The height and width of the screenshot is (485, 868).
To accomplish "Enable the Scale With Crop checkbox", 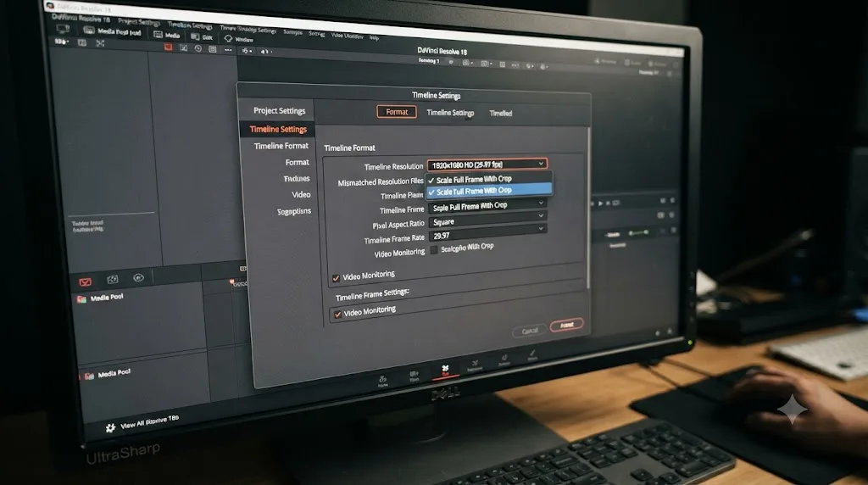I will tap(434, 249).
